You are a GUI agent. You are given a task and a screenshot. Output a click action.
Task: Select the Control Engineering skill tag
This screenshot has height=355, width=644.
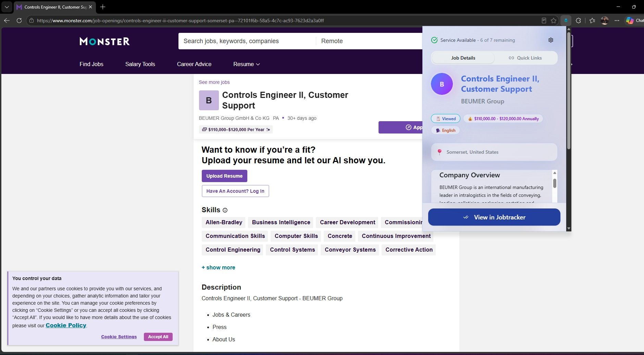233,250
